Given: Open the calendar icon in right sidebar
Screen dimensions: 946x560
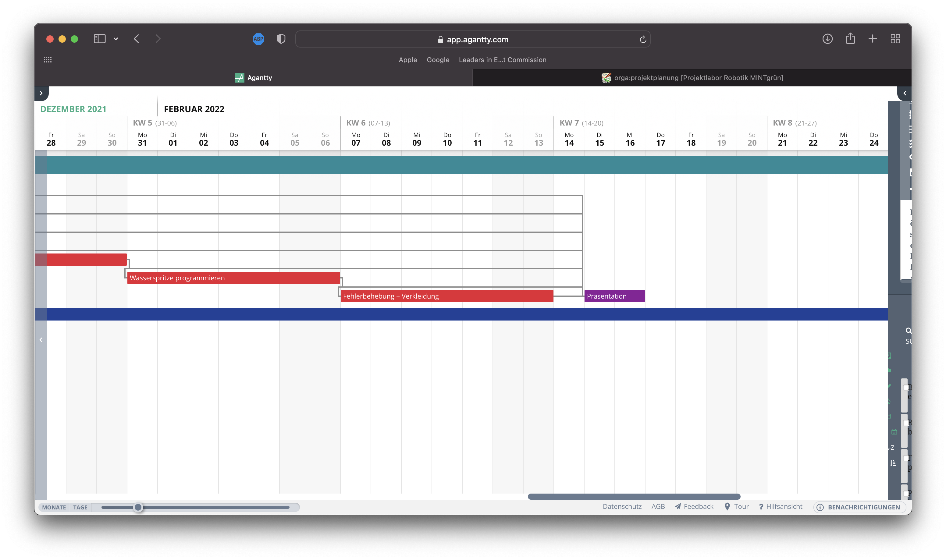Looking at the screenshot, I should pos(894,432).
